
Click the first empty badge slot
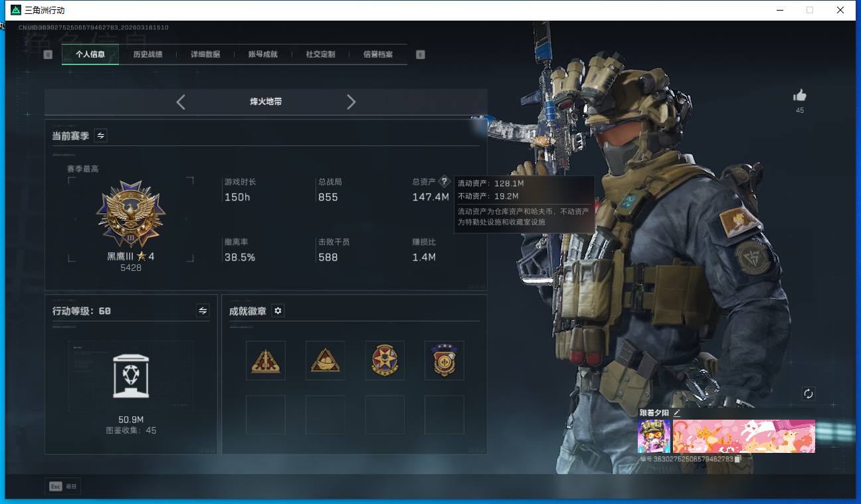point(265,415)
